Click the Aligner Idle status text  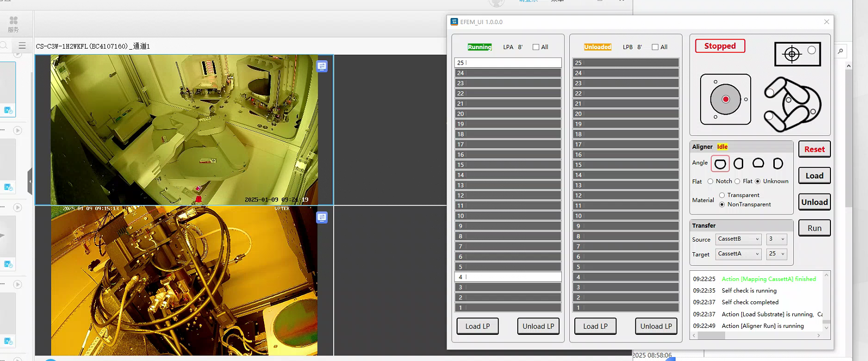click(722, 147)
